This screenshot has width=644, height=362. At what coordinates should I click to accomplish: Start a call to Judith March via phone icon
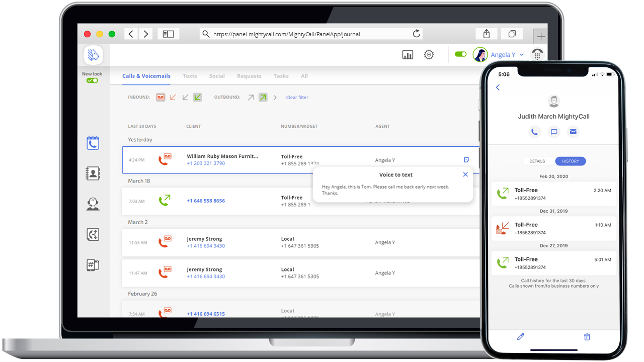coord(534,132)
